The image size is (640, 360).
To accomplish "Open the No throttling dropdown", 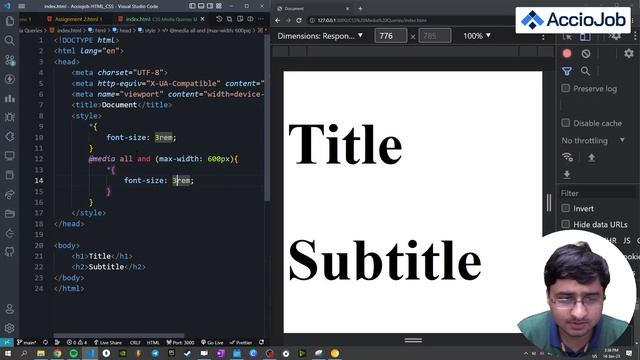I will tap(593, 140).
